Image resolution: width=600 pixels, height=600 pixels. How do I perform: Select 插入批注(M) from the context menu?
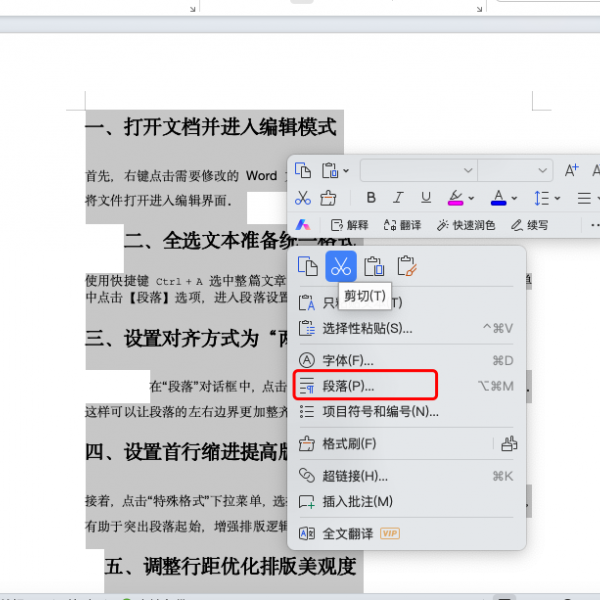coord(358,501)
